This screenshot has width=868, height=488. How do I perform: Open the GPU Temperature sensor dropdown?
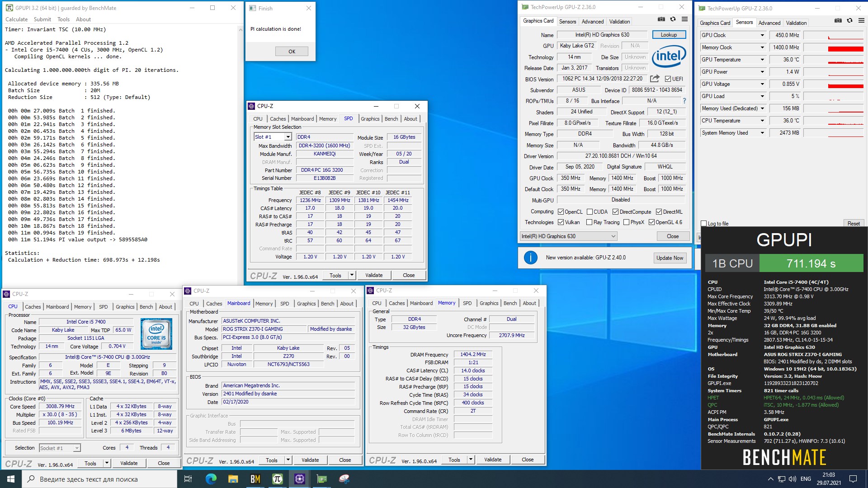pos(762,60)
